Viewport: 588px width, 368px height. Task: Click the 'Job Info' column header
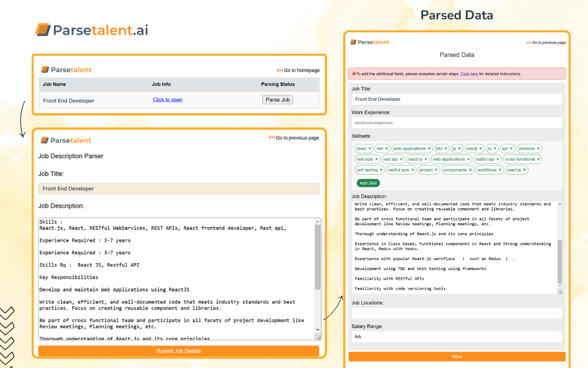pyautogui.click(x=161, y=84)
